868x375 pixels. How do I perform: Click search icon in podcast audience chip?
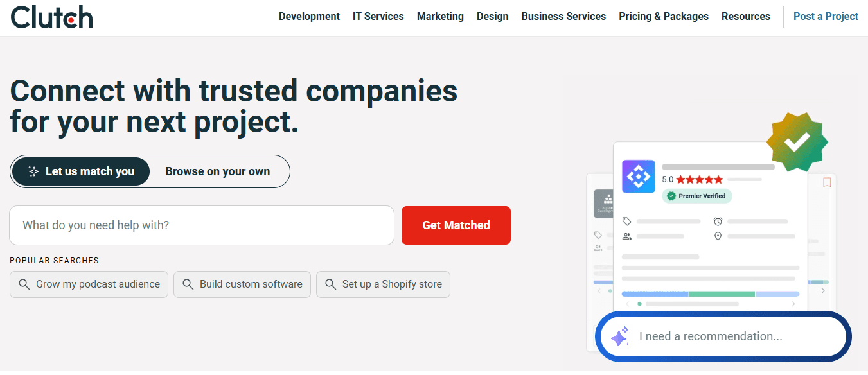click(x=24, y=284)
